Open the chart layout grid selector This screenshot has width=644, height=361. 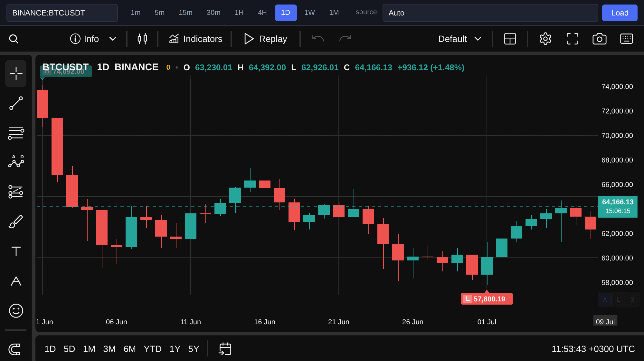(x=510, y=39)
